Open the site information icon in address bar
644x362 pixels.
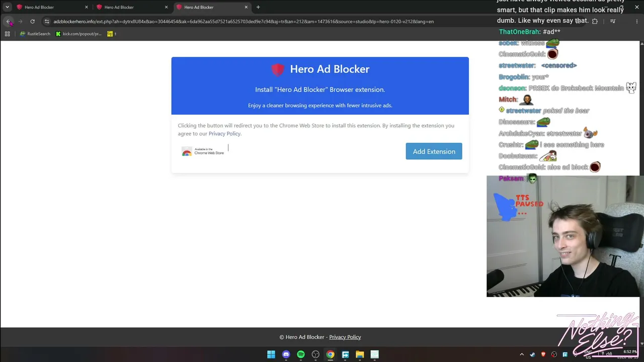(47, 21)
